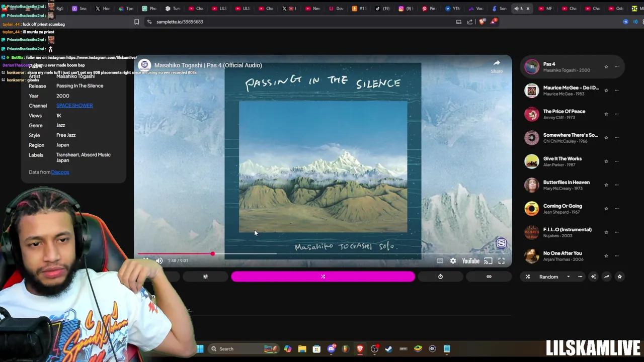
Task: Mute the YouTube player volume
Action: coord(159,260)
